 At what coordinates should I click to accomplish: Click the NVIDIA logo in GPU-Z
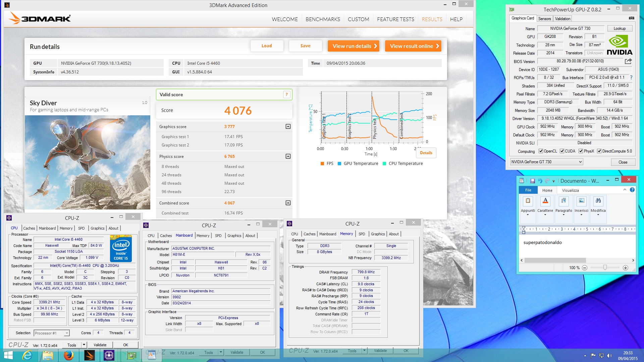(x=619, y=46)
